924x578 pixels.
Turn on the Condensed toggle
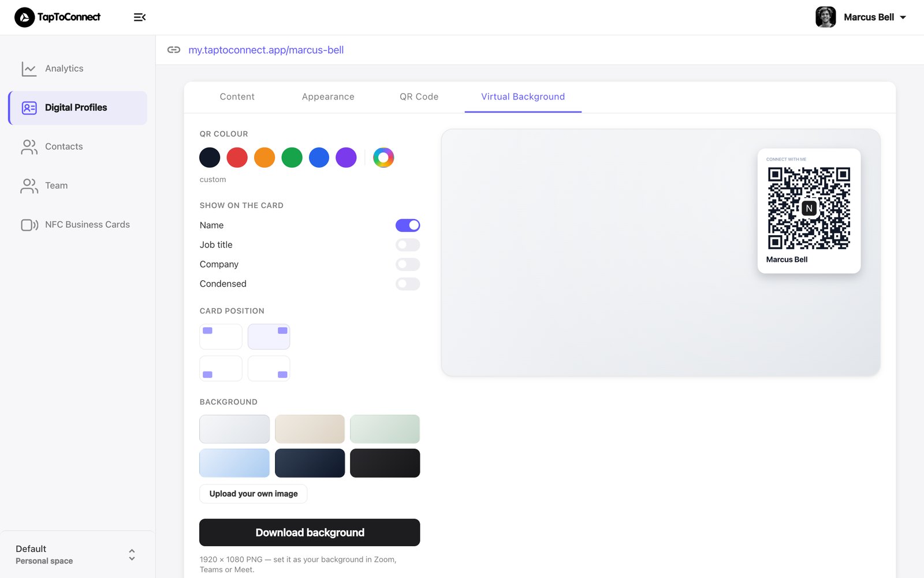(x=408, y=284)
